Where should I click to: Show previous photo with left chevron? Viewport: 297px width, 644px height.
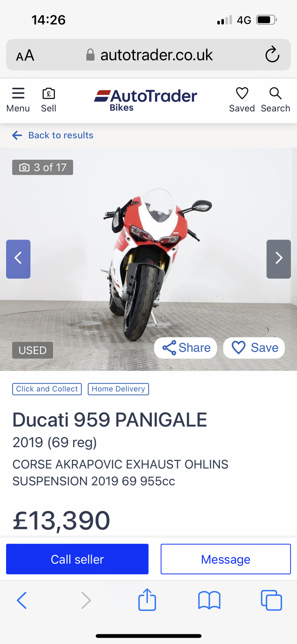pyautogui.click(x=18, y=259)
